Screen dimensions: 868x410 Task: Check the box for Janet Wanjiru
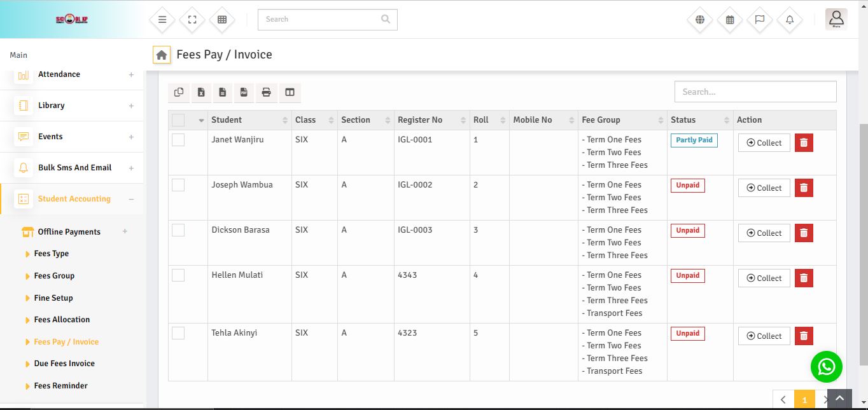[x=178, y=140]
